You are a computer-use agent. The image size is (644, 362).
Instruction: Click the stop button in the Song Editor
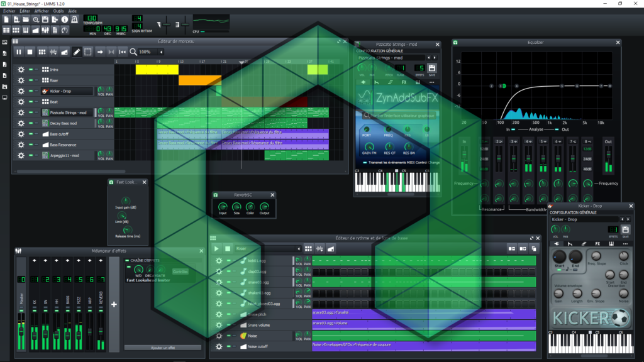pyautogui.click(x=30, y=52)
